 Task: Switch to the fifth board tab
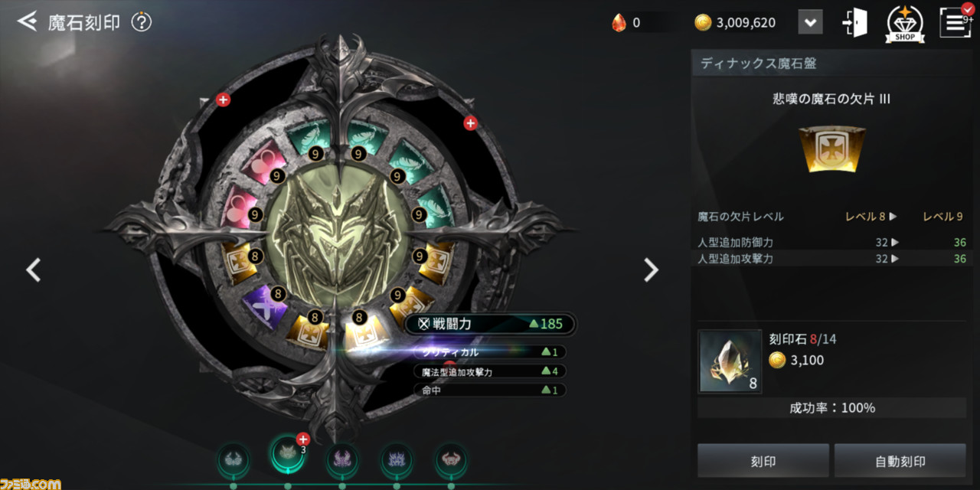[x=451, y=460]
